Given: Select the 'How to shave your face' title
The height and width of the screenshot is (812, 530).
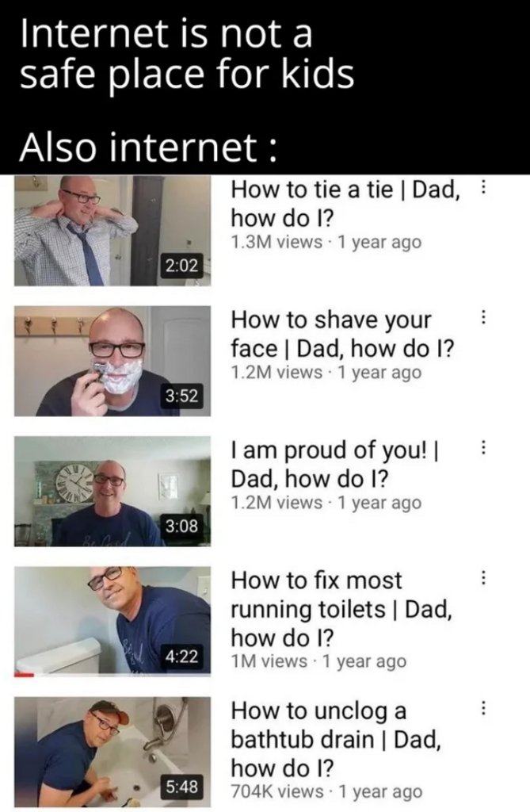Looking at the screenshot, I should click(342, 334).
